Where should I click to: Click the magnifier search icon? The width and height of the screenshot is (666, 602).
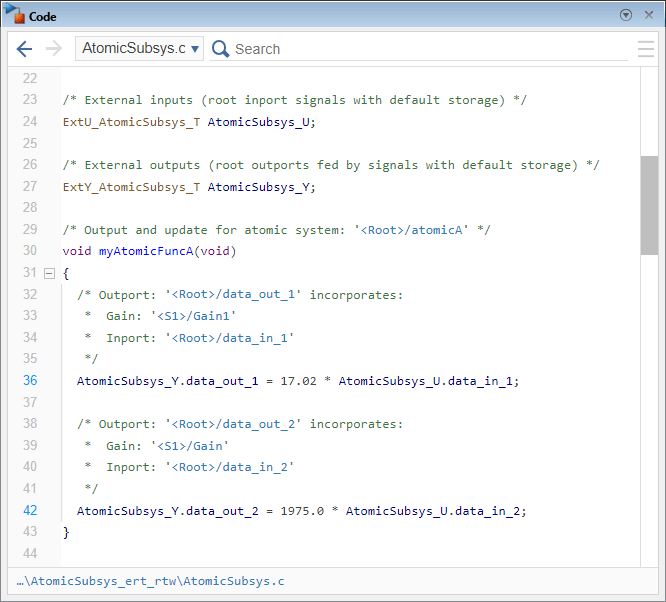click(220, 49)
